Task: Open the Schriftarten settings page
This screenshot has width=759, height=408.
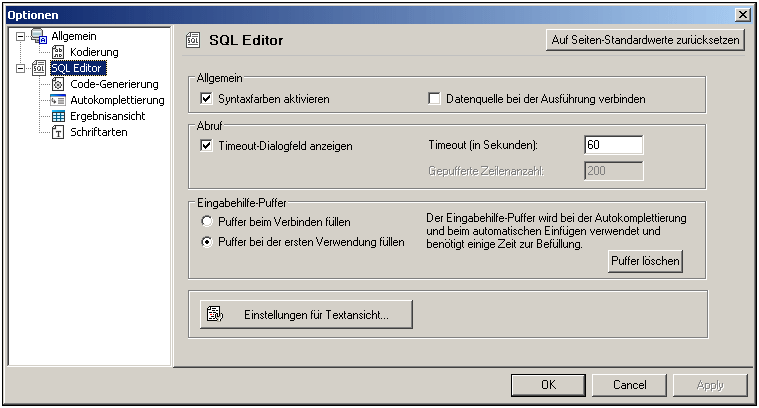Action: [x=98, y=132]
